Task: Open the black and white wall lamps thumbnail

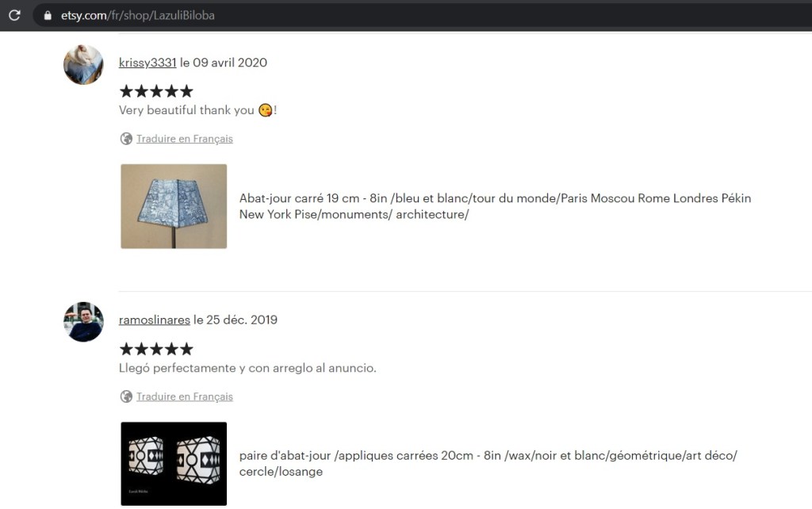Action: click(x=174, y=464)
